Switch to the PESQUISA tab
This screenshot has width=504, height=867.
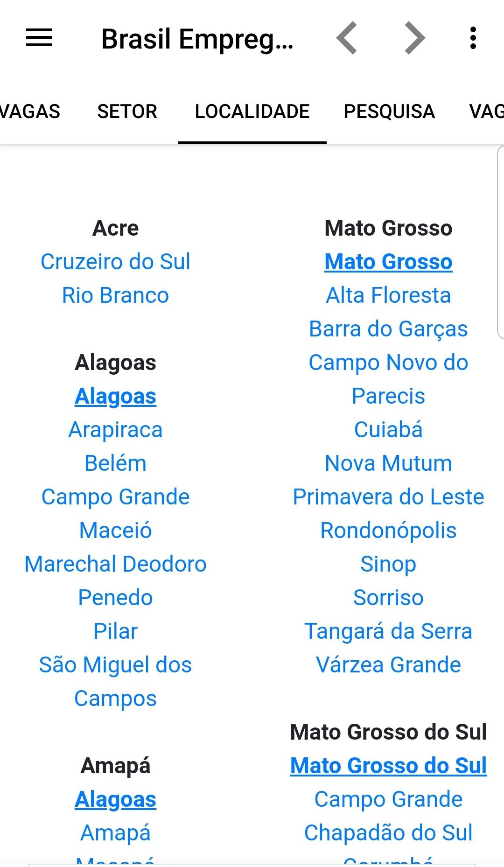click(389, 112)
